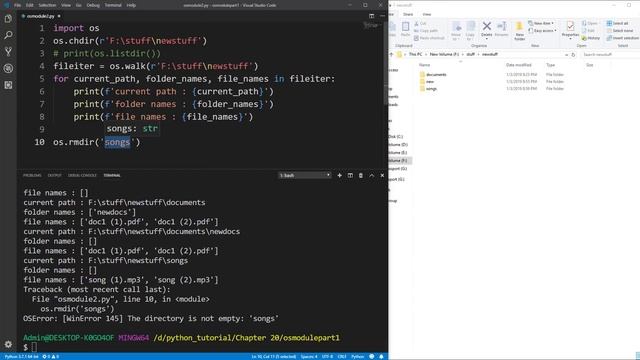Open the Share tab in File Explorer
Viewport: 640px width, 360px height.
click(408, 14)
